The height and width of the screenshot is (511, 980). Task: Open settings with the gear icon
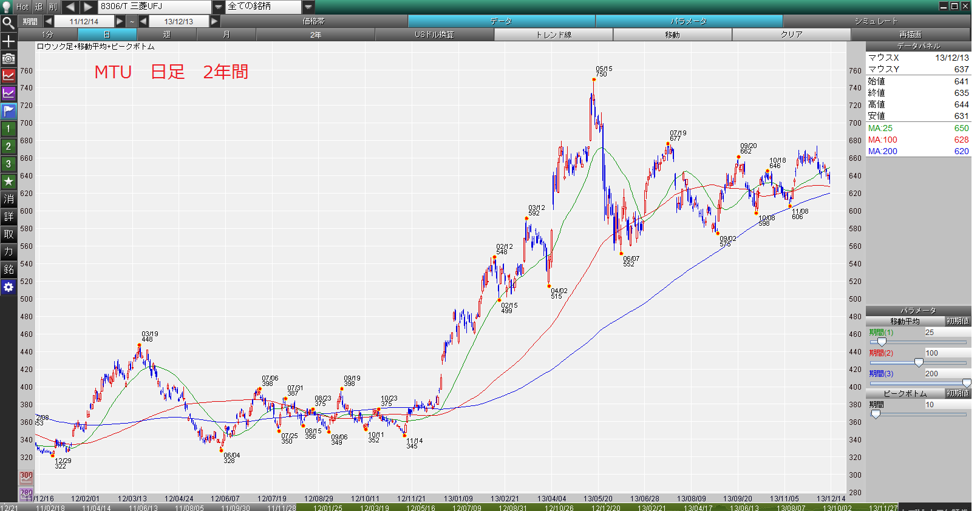click(x=9, y=287)
